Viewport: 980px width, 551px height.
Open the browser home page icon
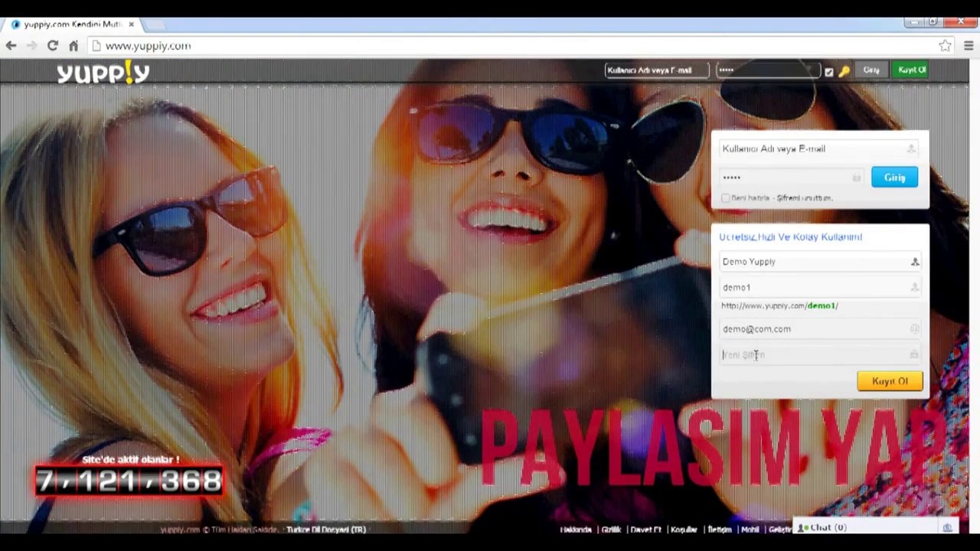tap(73, 46)
